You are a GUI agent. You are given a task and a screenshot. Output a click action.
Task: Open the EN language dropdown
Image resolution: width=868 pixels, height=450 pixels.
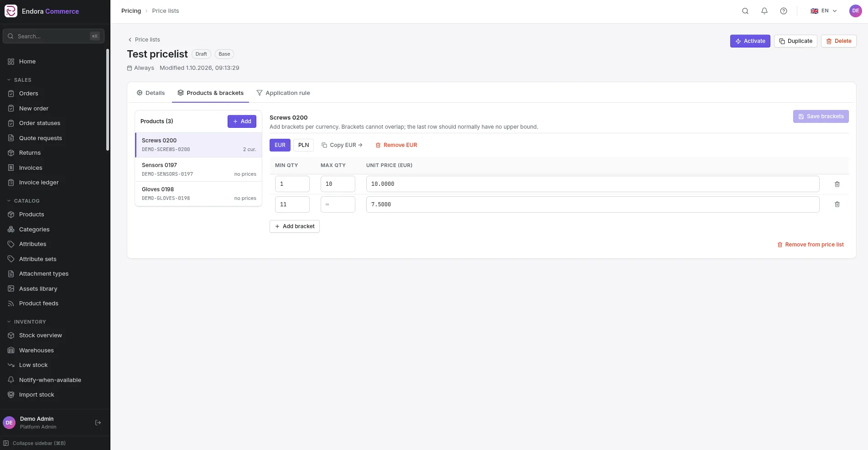click(824, 11)
